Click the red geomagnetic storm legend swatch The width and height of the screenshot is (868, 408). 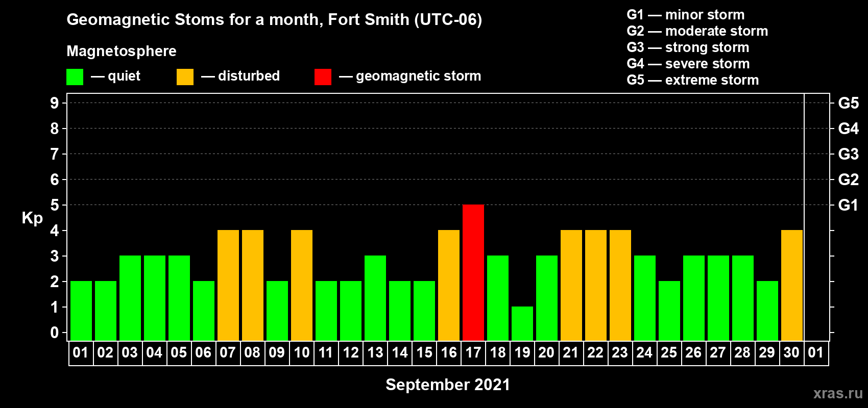(323, 77)
